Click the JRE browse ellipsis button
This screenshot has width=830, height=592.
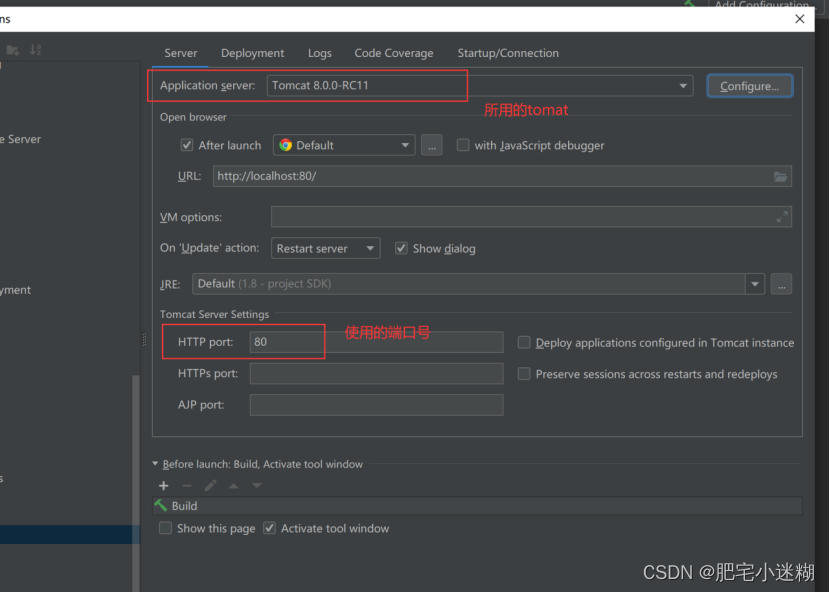tap(781, 284)
